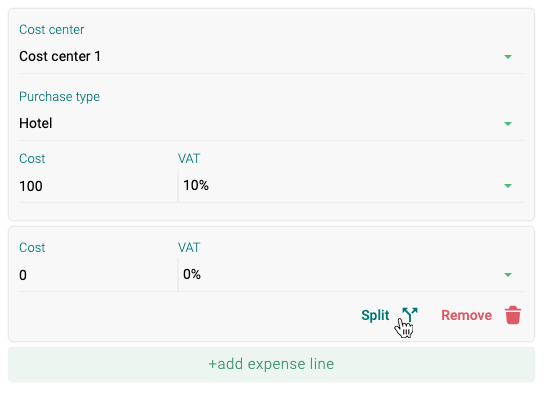
Task: Click the 'Cost center' field label
Action: pos(51,29)
